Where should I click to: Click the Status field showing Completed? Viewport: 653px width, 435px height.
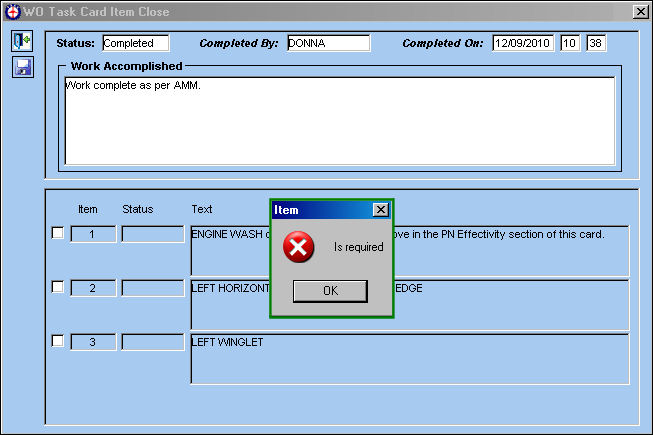coord(136,43)
